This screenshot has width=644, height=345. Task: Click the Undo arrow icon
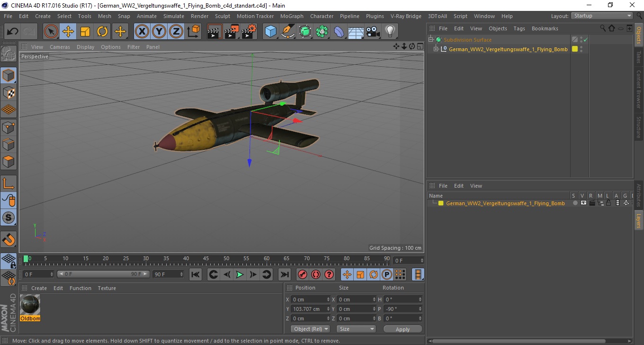click(13, 32)
